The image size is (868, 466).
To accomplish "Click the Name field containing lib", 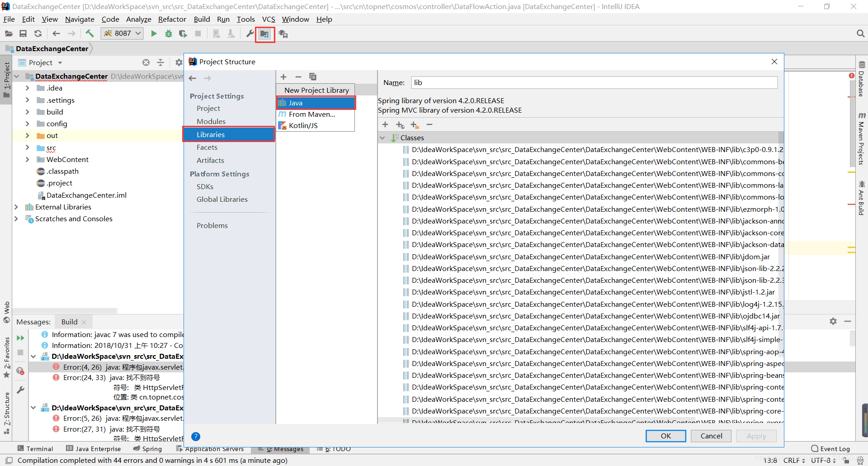I will tap(497, 82).
